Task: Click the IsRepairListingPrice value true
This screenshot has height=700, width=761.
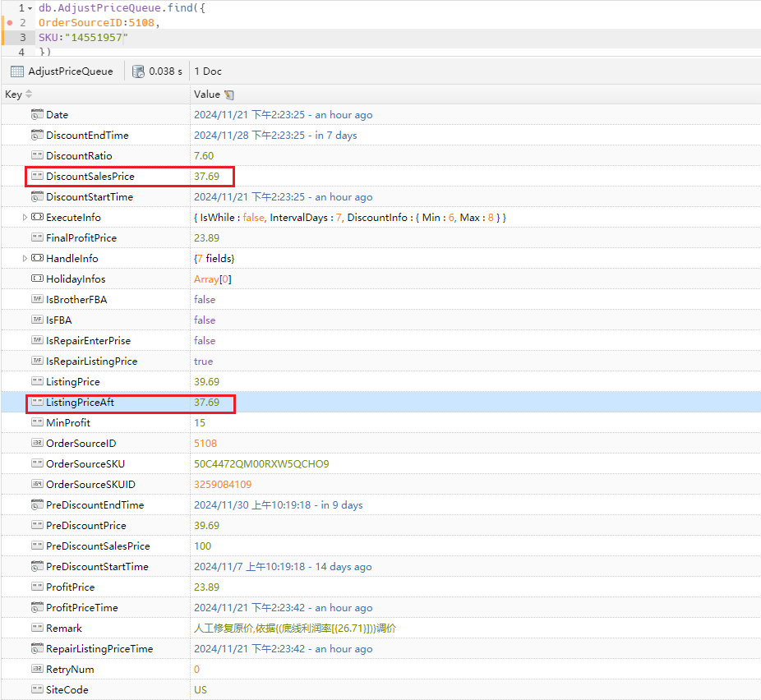Action: 203,361
